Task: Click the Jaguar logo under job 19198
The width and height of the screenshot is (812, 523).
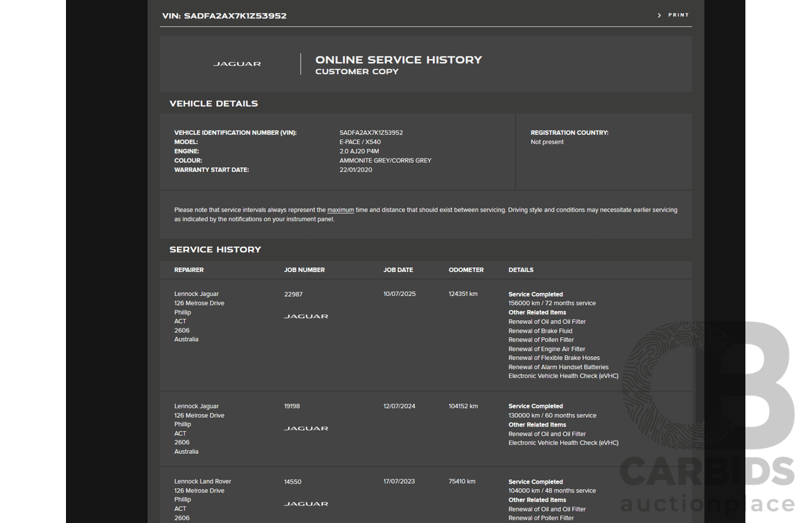Action: tap(306, 429)
